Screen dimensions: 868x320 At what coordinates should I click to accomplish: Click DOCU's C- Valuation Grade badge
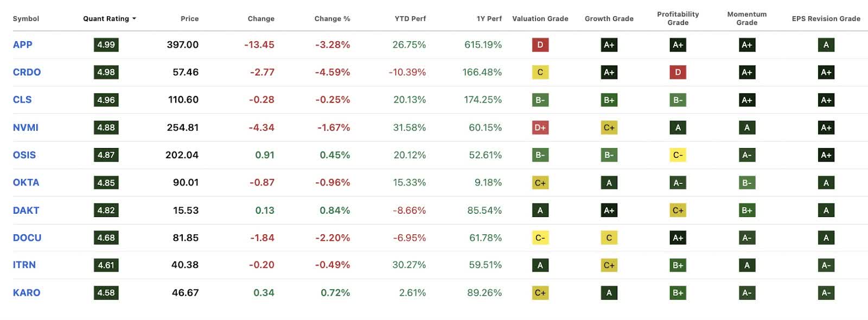pyautogui.click(x=540, y=238)
